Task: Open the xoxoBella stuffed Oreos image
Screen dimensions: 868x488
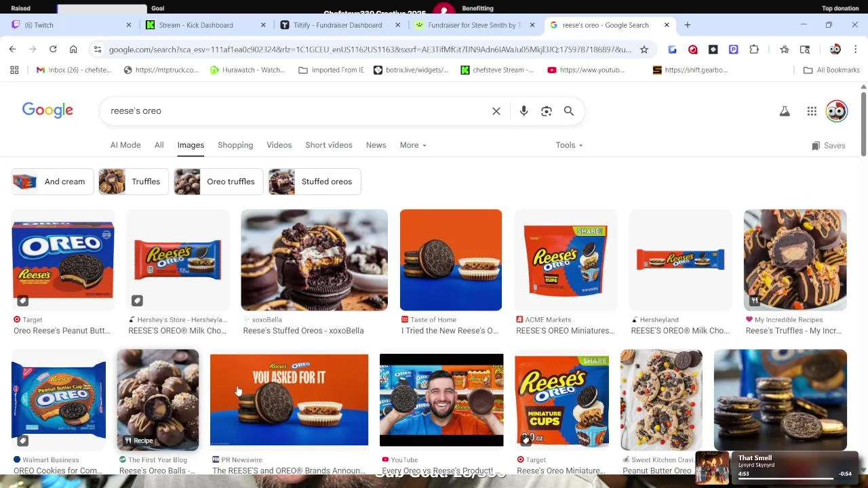Action: point(314,260)
